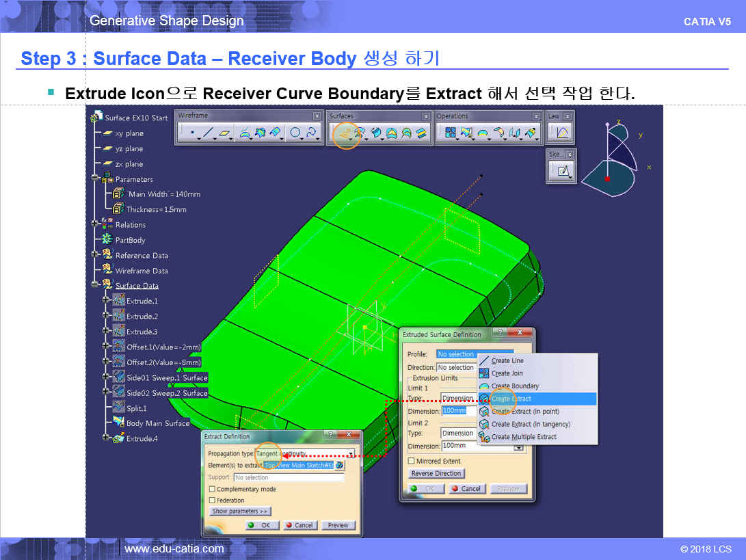Click Show parameters button in Extract Definition

241,511
